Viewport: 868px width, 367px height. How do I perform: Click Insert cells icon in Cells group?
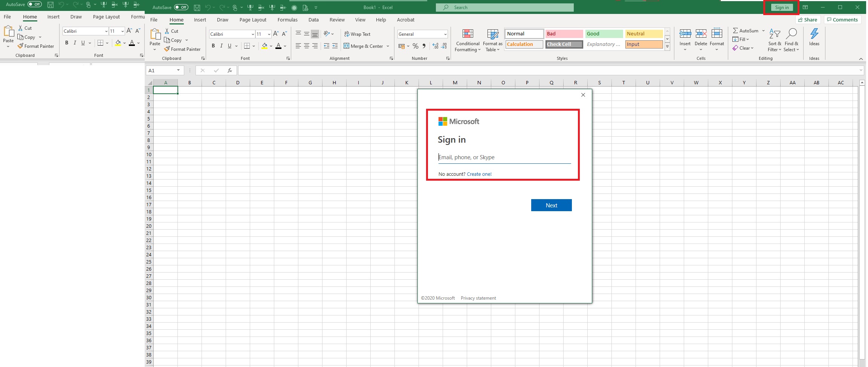pos(685,34)
